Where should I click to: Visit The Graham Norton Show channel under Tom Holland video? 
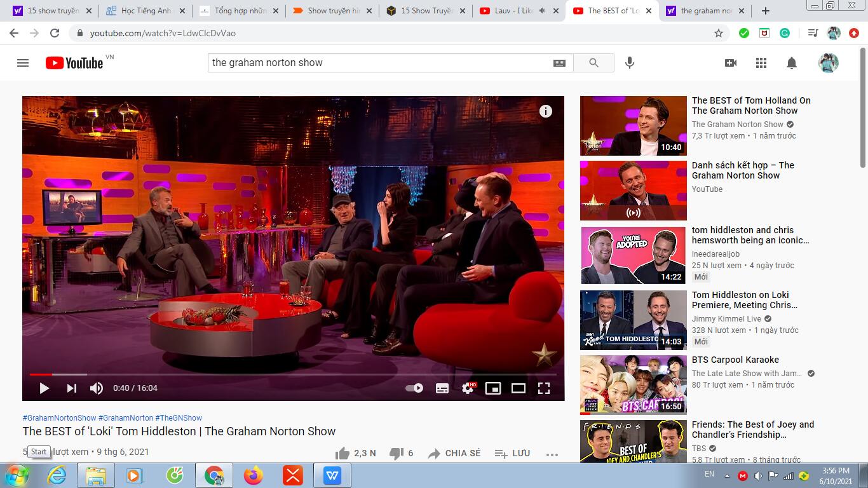pos(738,125)
